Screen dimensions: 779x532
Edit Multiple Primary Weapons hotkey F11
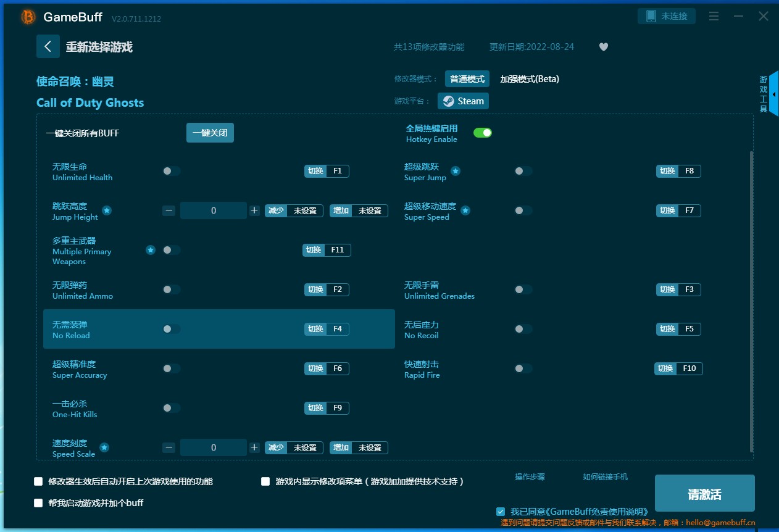tap(327, 250)
